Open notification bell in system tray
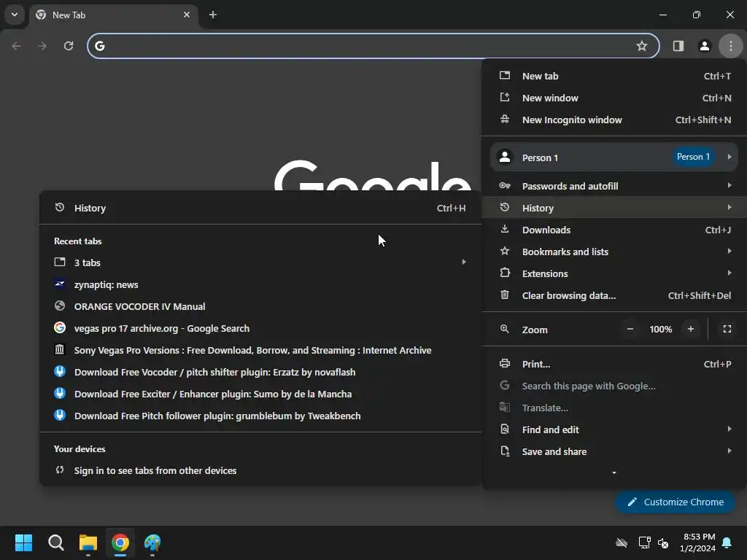This screenshot has height=560, width=747. [x=727, y=542]
